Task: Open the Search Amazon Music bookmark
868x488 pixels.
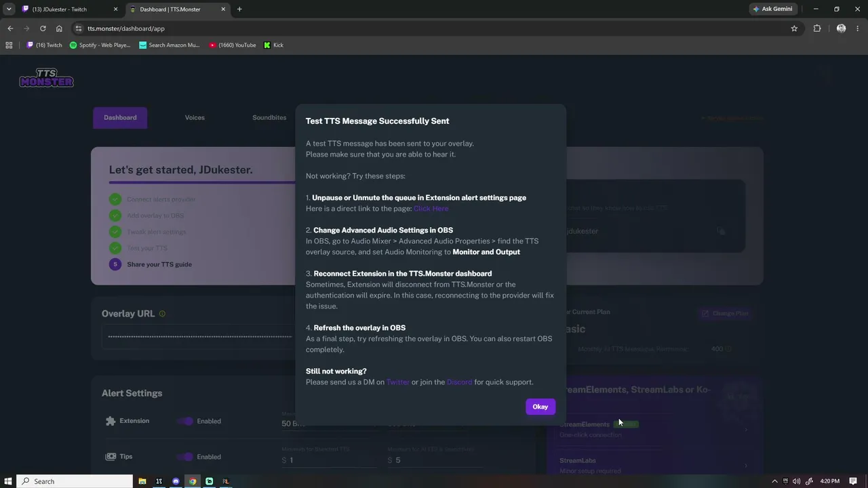Action: pos(170,45)
